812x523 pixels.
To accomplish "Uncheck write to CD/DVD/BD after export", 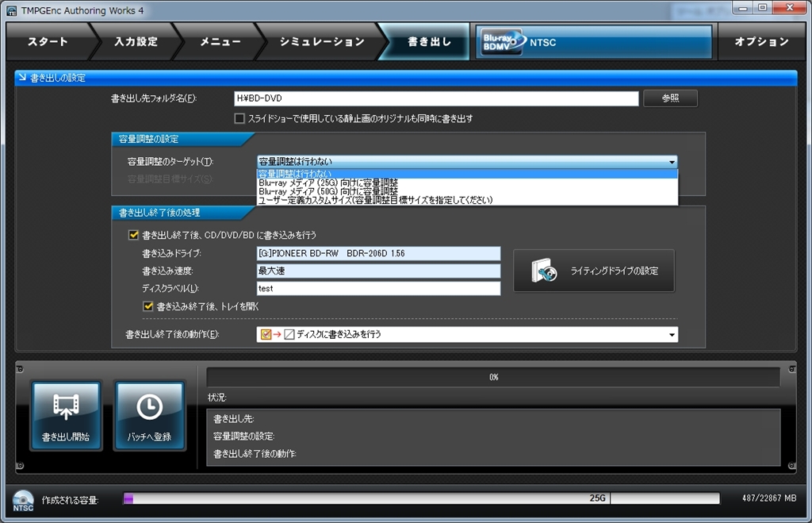I will [133, 235].
